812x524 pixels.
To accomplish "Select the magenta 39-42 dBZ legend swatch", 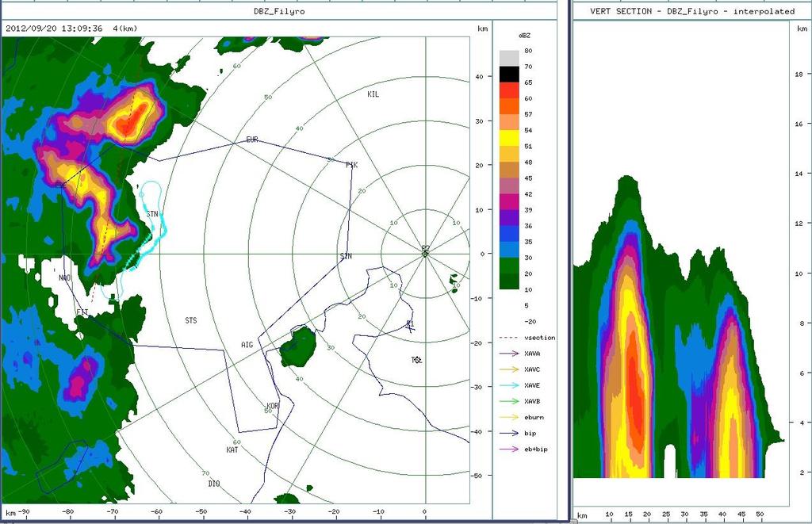I will coord(509,202).
